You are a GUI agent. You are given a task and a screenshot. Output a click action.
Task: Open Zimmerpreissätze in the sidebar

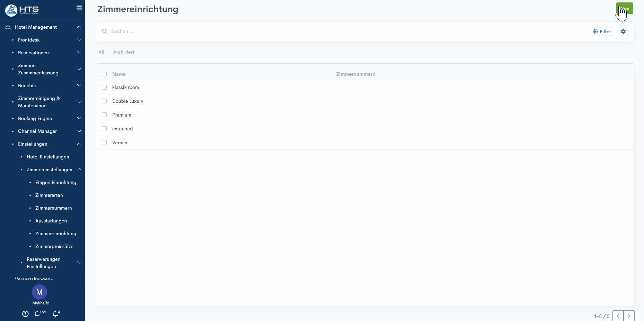pyautogui.click(x=54, y=246)
